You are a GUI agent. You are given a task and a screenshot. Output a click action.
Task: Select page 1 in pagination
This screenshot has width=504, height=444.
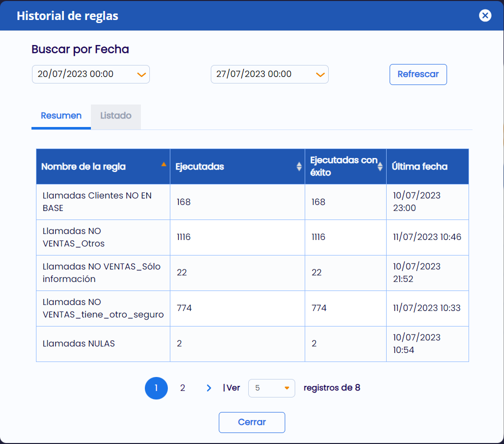pos(156,388)
